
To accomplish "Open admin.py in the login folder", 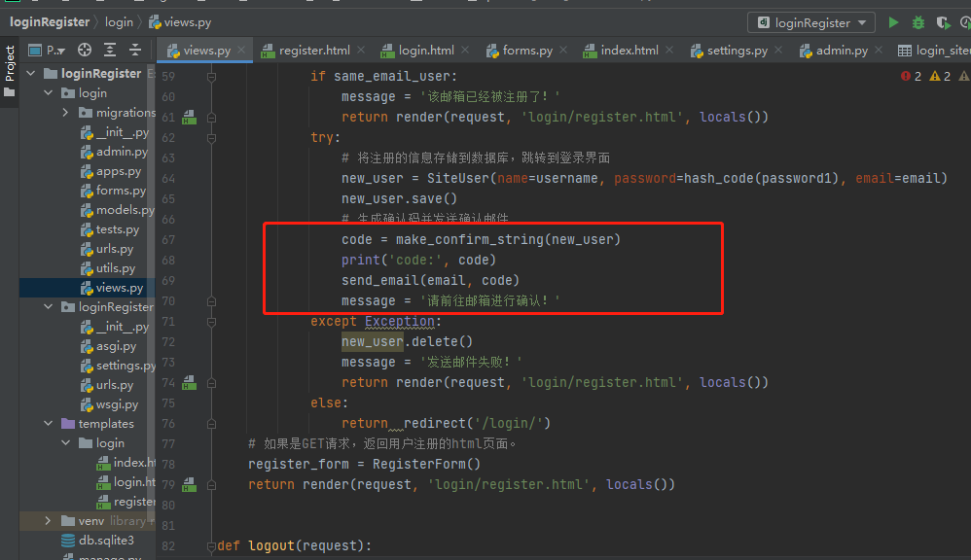I will [115, 152].
